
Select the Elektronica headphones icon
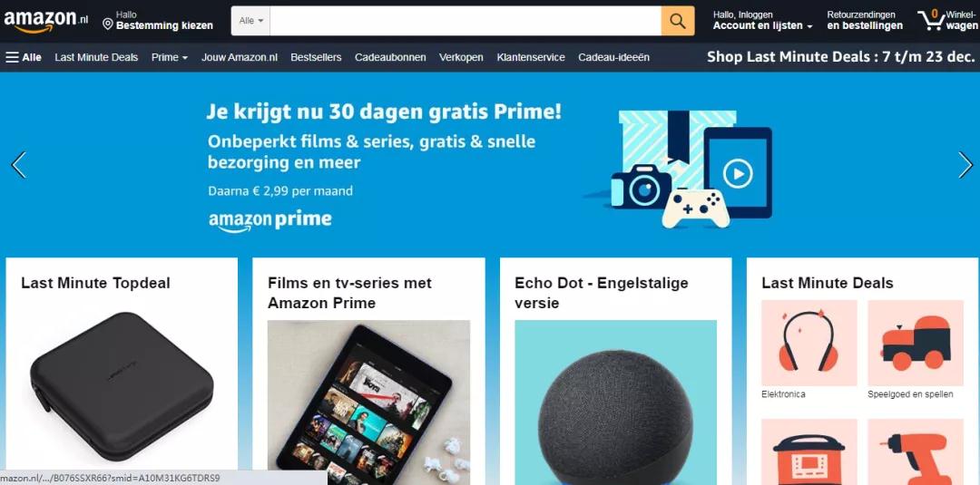[x=808, y=343]
